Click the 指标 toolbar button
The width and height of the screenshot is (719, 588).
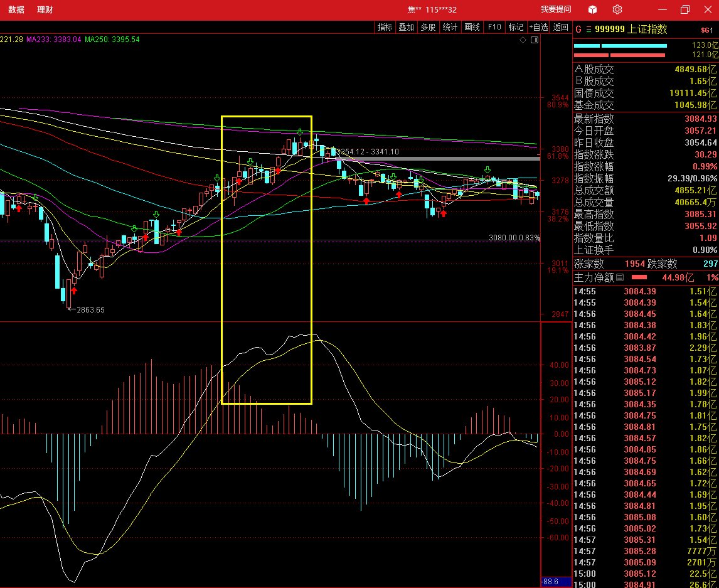385,27
